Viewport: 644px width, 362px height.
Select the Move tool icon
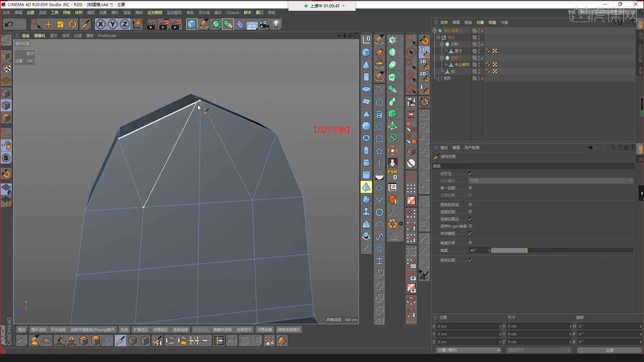tap(48, 24)
